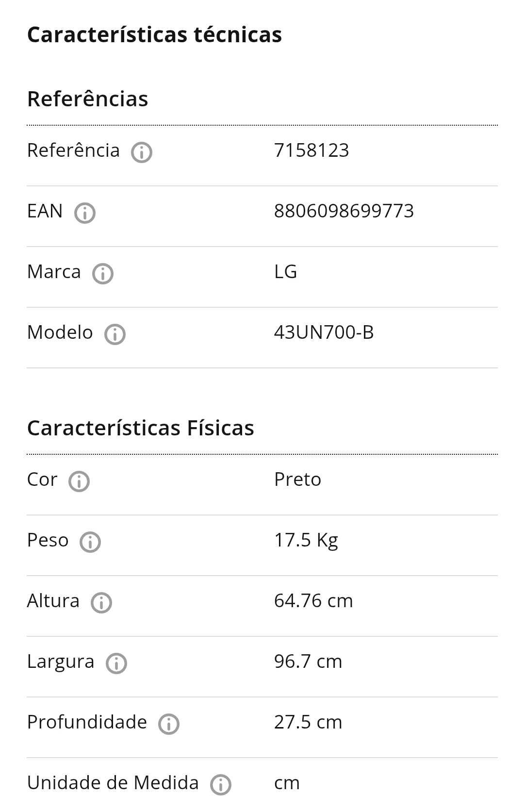
Task: Select the reference number 7158123
Action: (311, 150)
